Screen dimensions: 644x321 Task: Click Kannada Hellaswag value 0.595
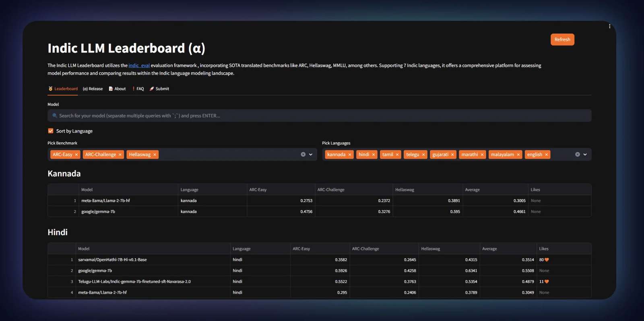pyautogui.click(x=455, y=211)
